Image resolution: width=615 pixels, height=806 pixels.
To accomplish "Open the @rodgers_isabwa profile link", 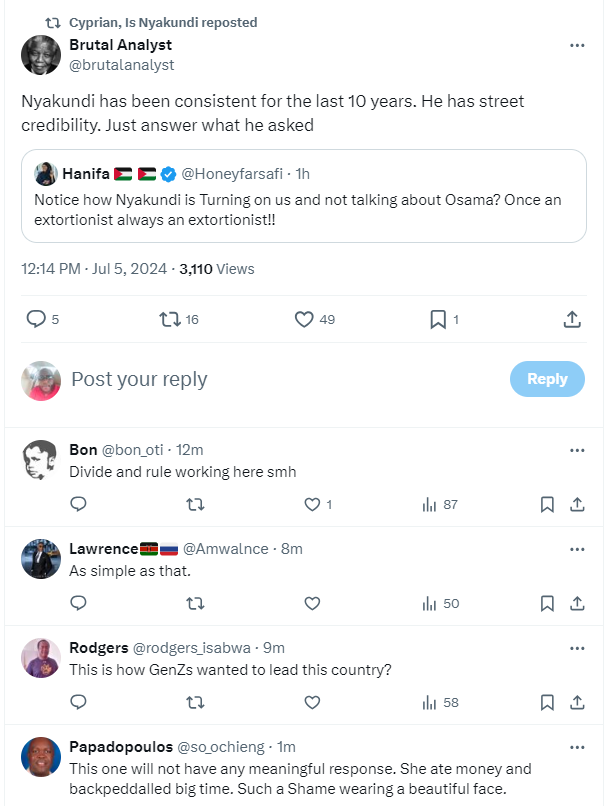I will tap(194, 647).
